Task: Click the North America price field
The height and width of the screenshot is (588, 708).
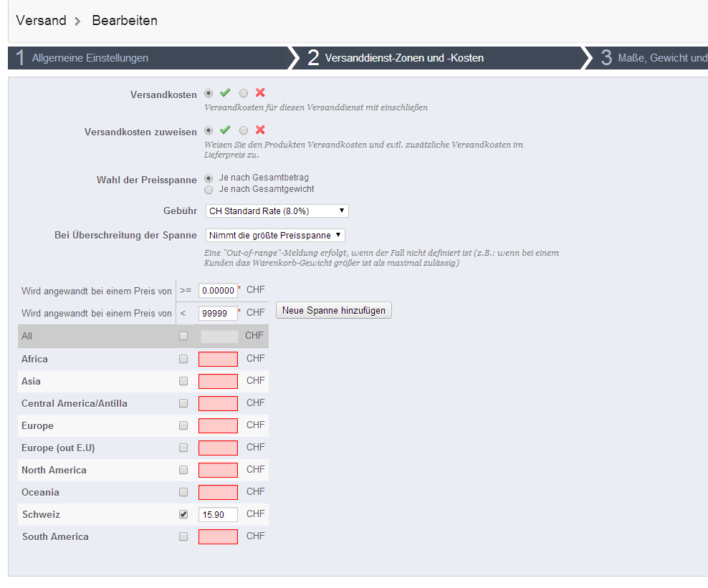Action: (x=218, y=471)
